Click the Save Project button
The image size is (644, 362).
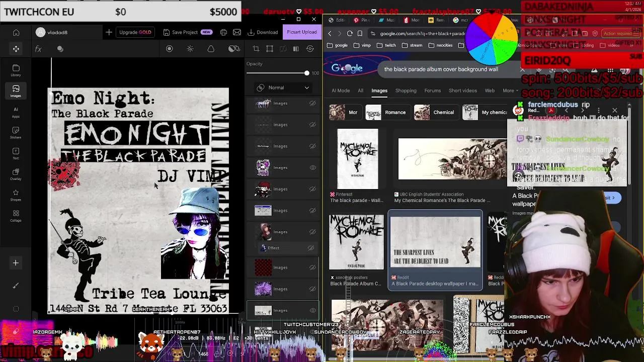(187, 32)
